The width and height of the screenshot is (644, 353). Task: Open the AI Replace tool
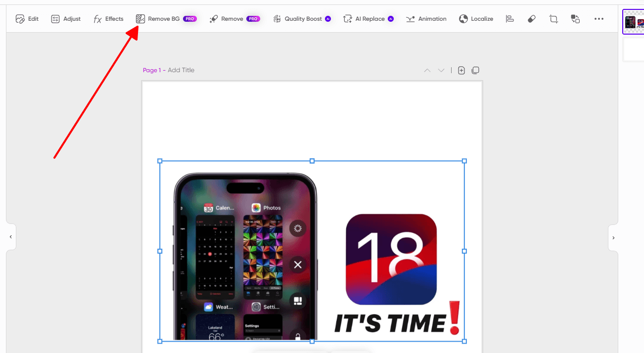point(368,19)
